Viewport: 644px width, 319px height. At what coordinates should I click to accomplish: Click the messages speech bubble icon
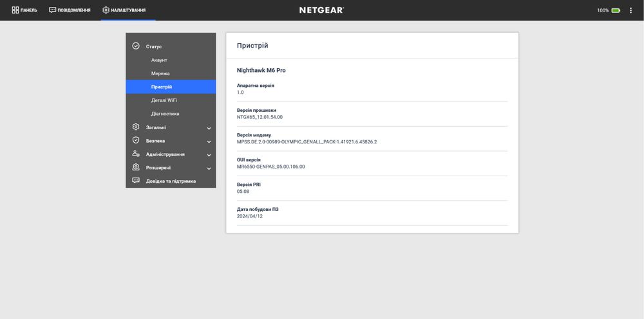click(x=52, y=10)
